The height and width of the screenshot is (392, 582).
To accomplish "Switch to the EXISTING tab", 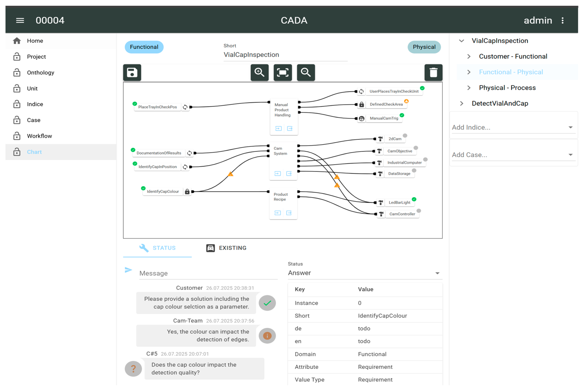I will pyautogui.click(x=226, y=248).
